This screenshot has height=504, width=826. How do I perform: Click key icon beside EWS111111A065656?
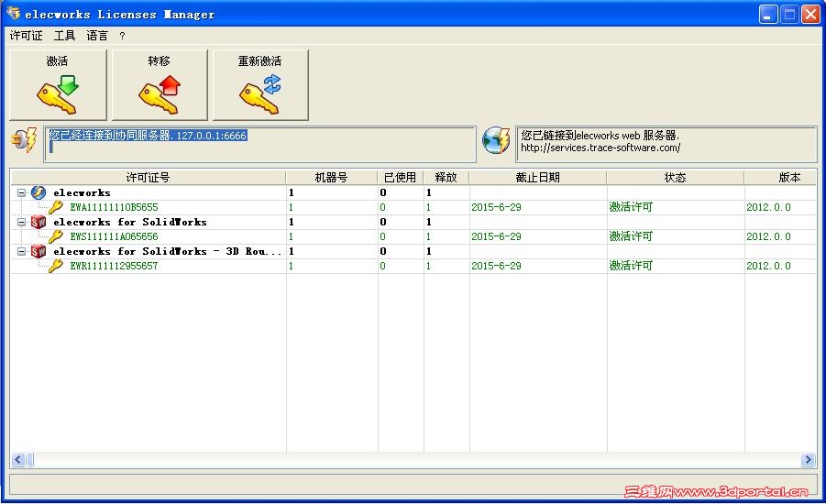pyautogui.click(x=55, y=236)
